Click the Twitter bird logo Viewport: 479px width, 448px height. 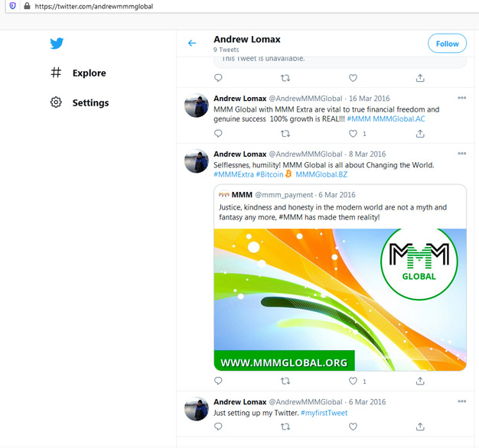(x=57, y=44)
